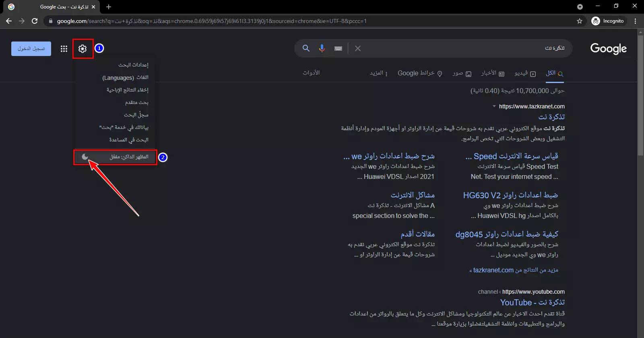644x338 pixels.
Task: Open ضبط اعدادات راوتر HG630 V2 sitelink
Action: [x=510, y=195]
